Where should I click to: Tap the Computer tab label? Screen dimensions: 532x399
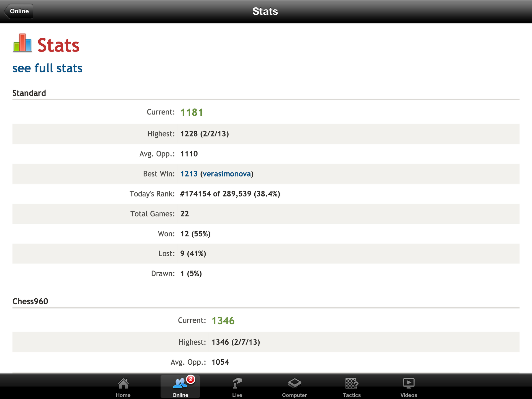tap(294, 395)
